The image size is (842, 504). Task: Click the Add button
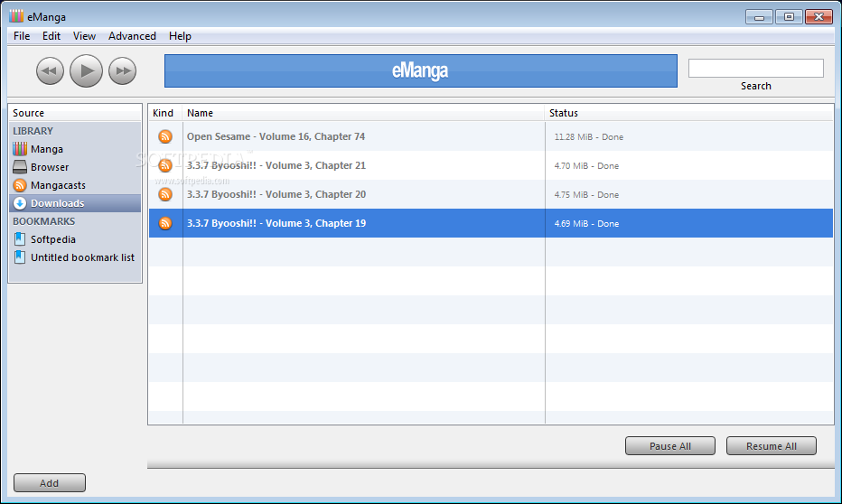click(x=50, y=483)
